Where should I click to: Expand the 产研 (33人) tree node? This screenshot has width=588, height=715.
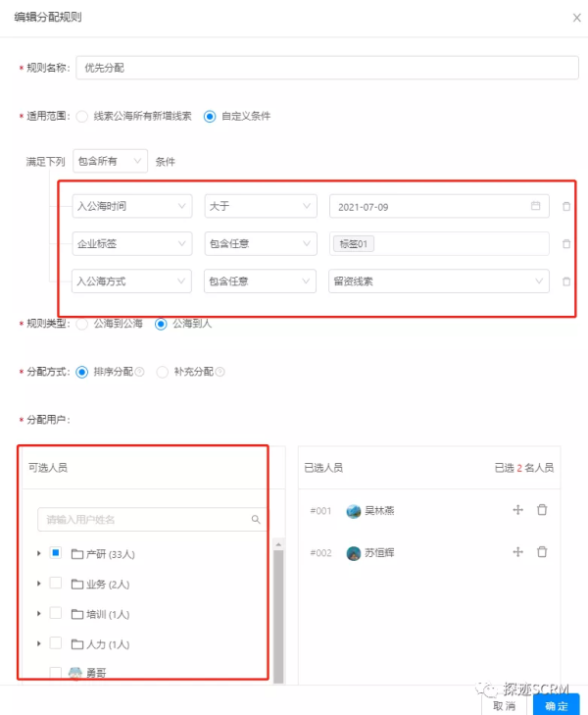point(39,553)
